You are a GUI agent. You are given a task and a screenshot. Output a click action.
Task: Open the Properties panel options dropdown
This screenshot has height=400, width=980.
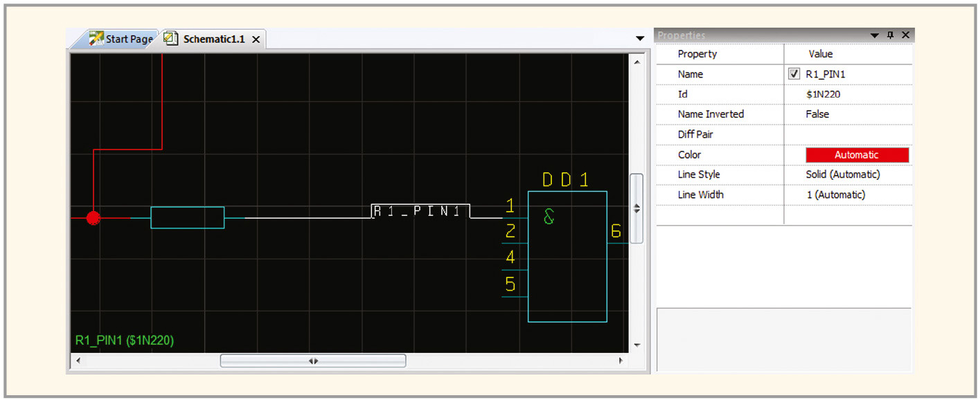(x=875, y=35)
